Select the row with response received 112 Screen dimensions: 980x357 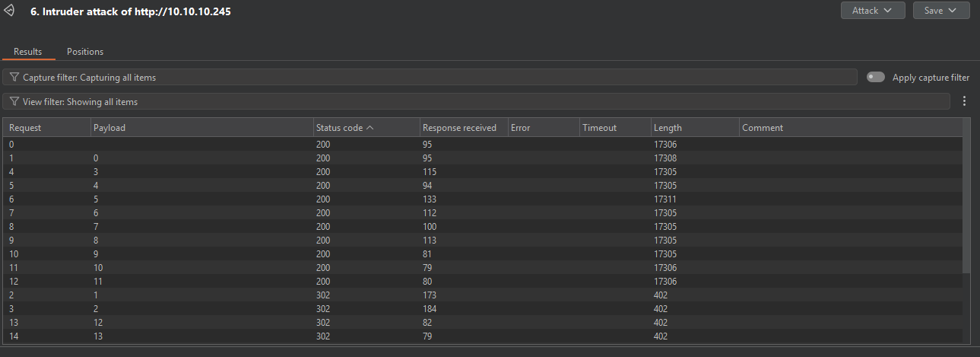(482, 212)
